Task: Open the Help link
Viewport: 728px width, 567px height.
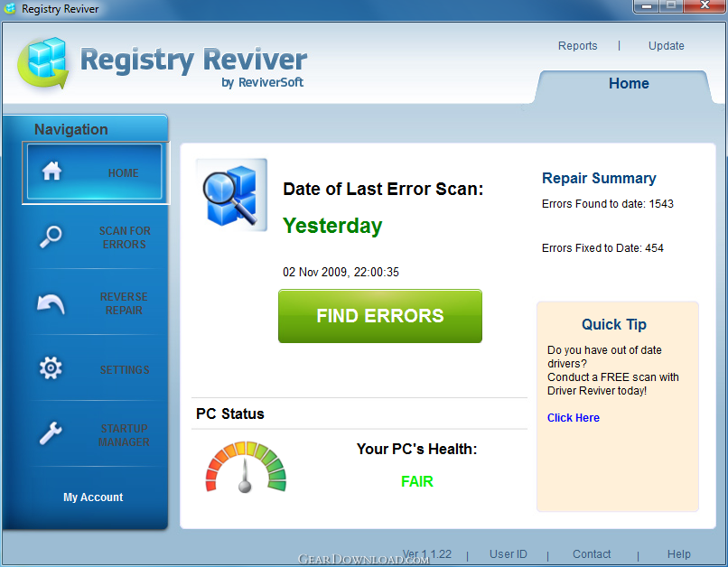Action: [679, 554]
